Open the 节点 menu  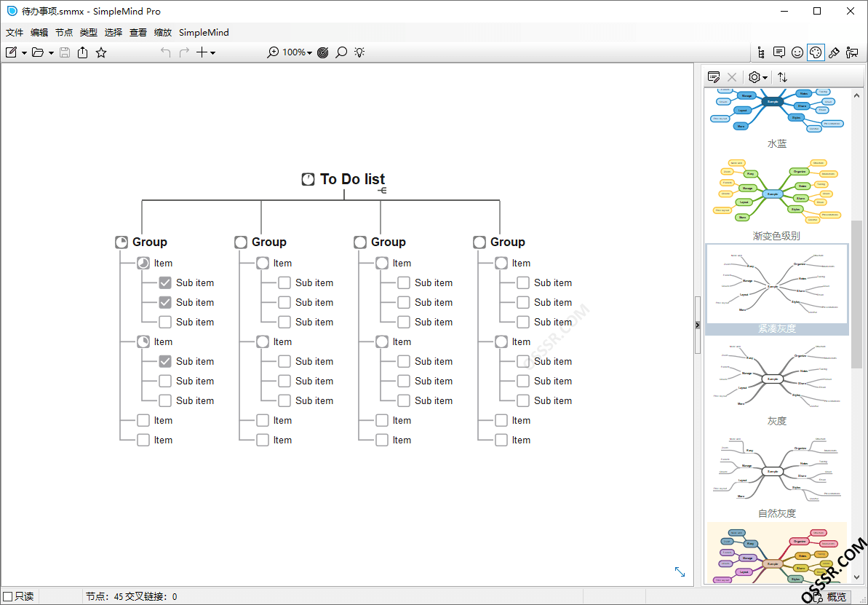pos(64,33)
